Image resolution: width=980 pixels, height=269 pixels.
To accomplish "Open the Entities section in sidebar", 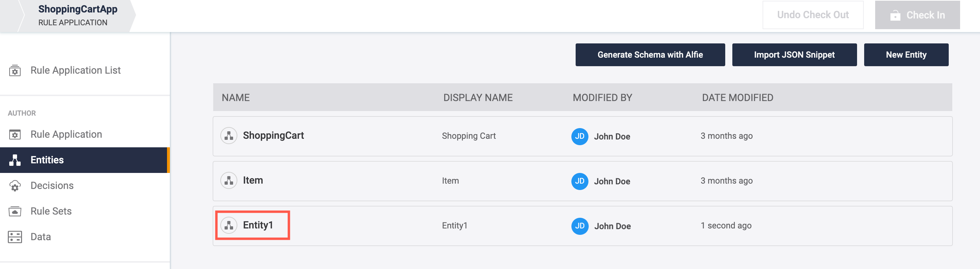I will 47,160.
